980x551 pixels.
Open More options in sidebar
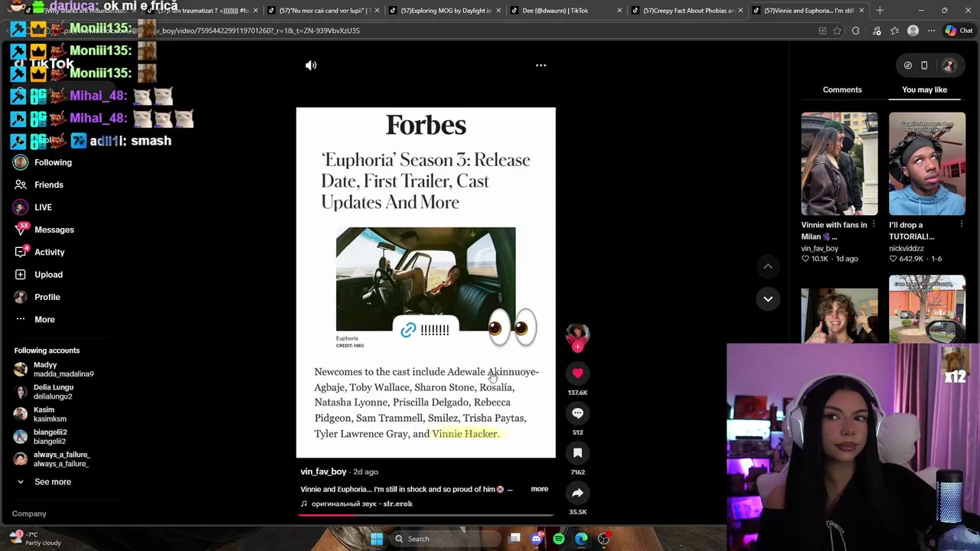[34, 319]
